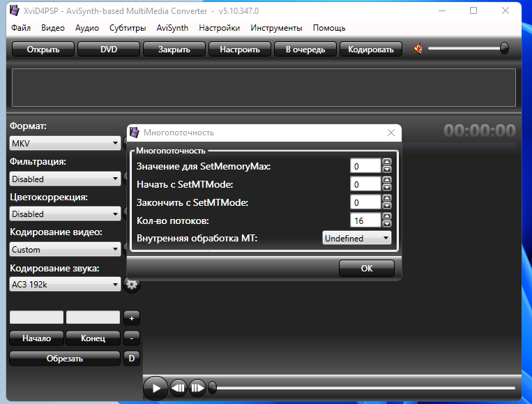The image size is (532, 404).
Task: Open the Кодирование звука AC3 192k dropdown
Action: (66, 284)
